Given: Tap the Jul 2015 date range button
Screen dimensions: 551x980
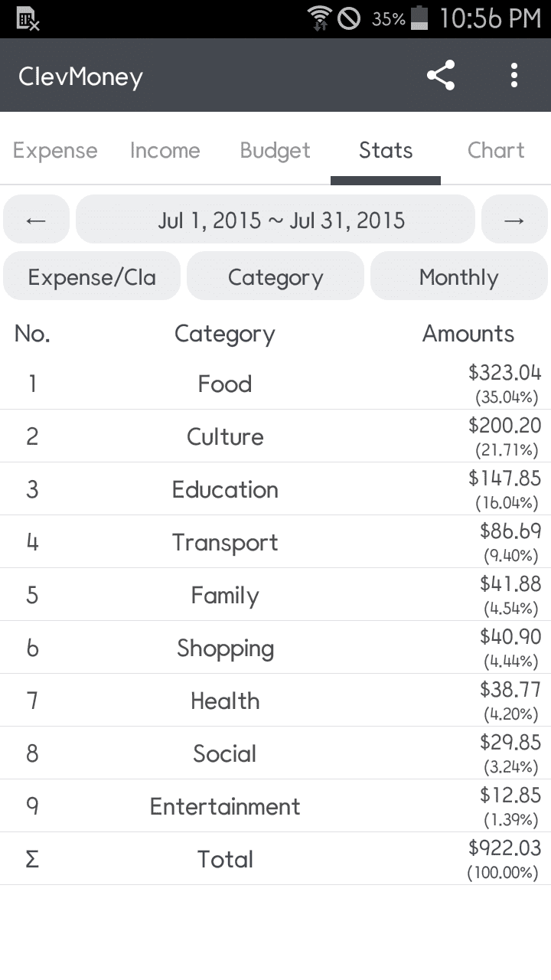Looking at the screenshot, I should 275,220.
